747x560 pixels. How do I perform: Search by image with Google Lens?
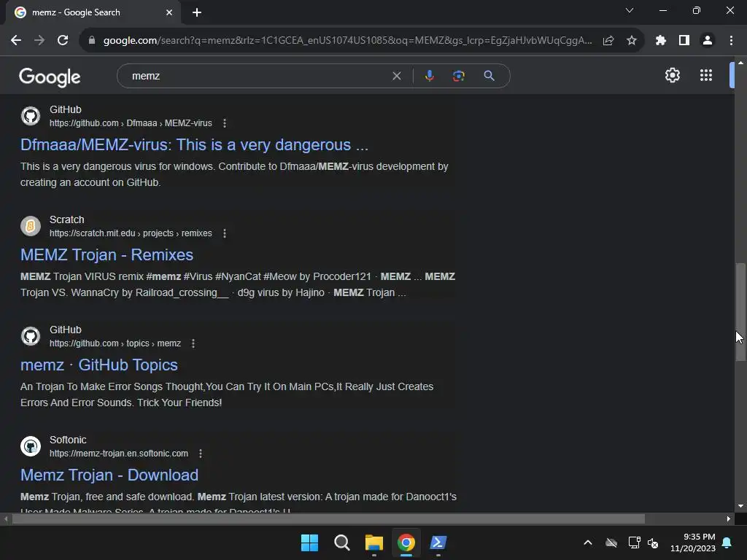coord(459,76)
